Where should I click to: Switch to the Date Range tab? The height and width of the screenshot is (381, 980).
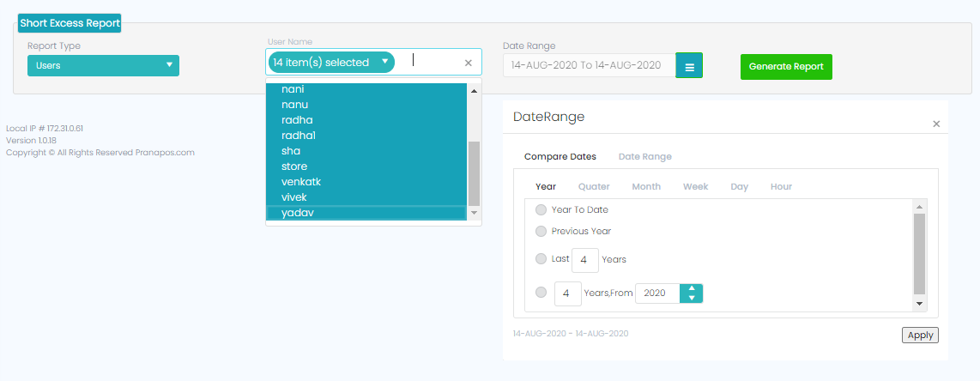click(x=644, y=157)
